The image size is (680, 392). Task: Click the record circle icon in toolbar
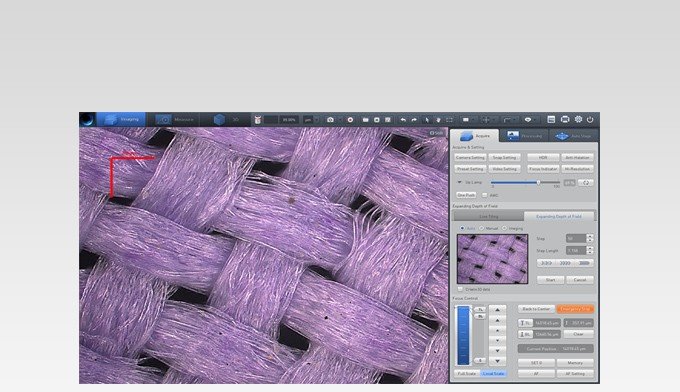coord(350,120)
